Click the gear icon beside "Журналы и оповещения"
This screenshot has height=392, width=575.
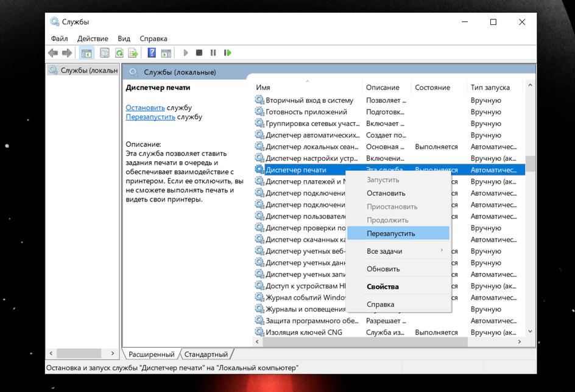coord(259,309)
